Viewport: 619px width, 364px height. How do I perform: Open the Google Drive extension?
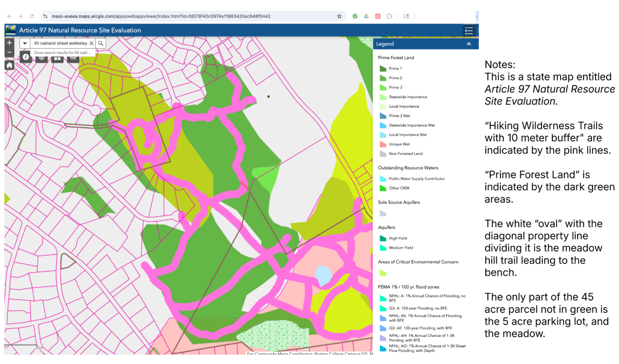pyautogui.click(x=366, y=16)
